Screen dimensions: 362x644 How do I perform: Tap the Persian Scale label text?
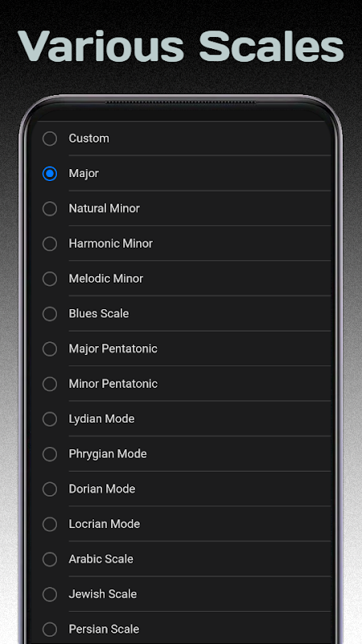point(104,630)
